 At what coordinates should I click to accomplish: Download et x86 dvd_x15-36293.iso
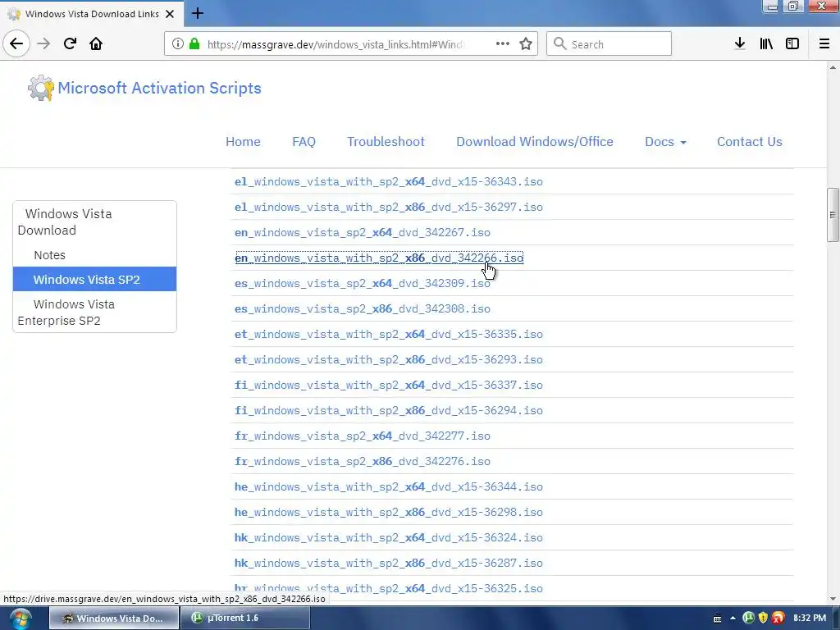[388, 359]
